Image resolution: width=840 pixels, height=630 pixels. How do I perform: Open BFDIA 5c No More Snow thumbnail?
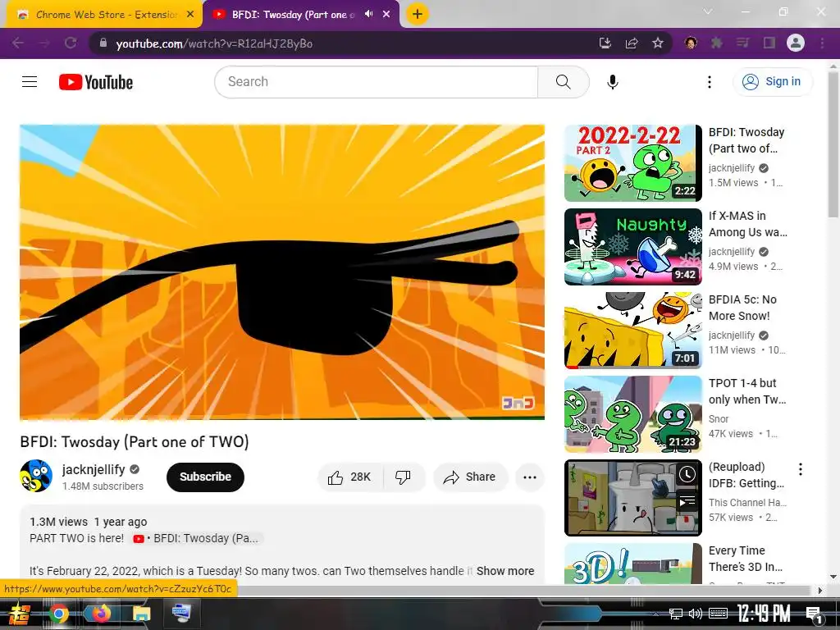633,330
